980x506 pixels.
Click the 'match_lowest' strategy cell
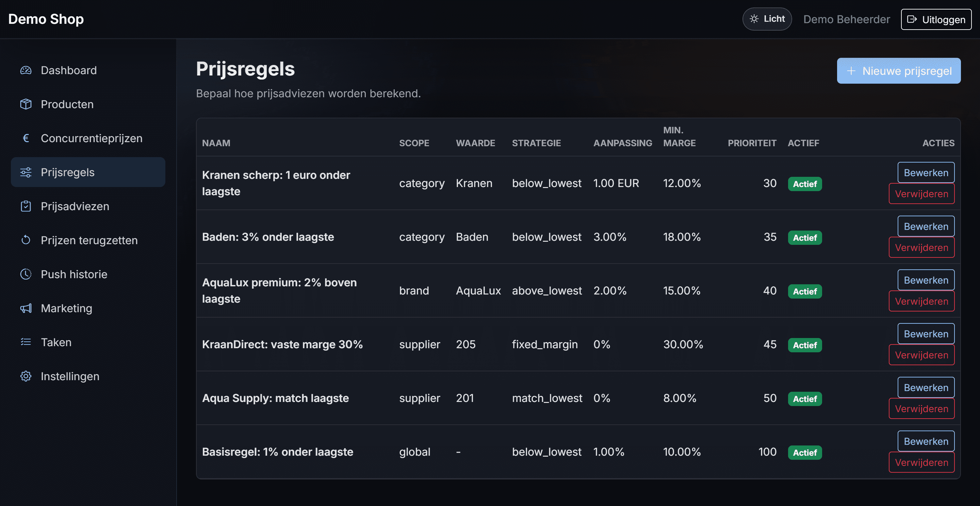[547, 398]
